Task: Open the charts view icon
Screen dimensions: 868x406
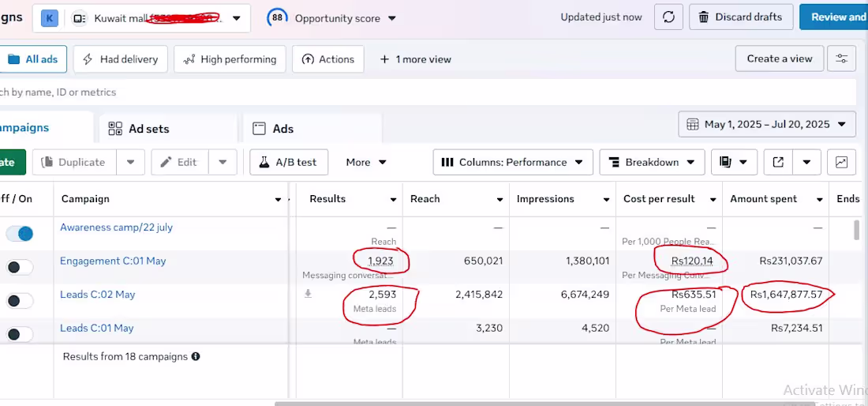Action: 841,162
